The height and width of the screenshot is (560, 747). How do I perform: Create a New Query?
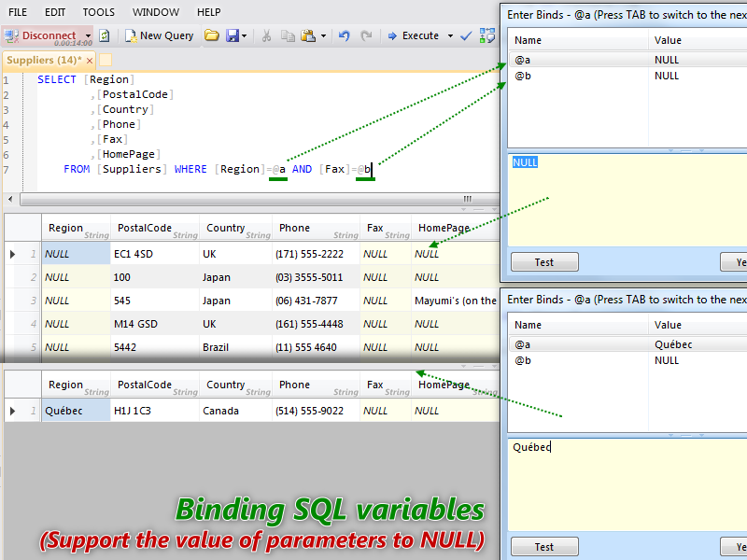tap(159, 35)
